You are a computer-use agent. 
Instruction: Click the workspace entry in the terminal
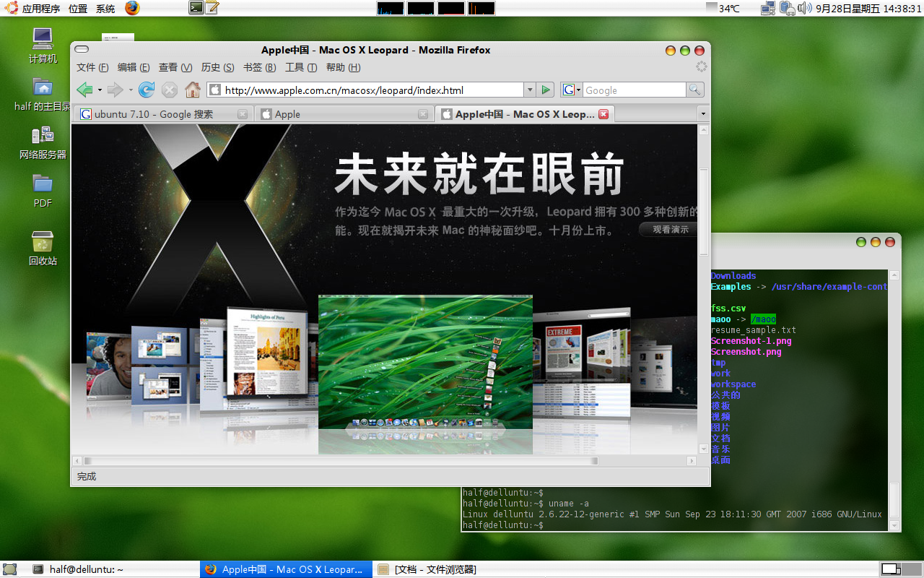pyautogui.click(x=733, y=384)
